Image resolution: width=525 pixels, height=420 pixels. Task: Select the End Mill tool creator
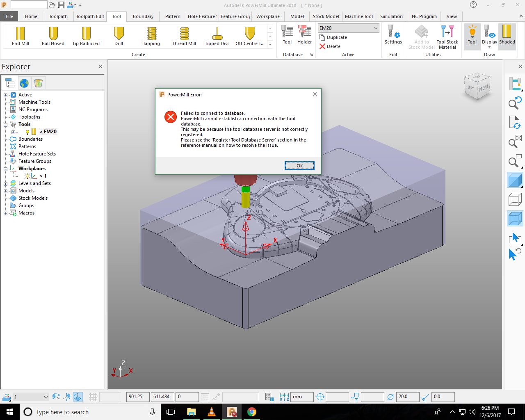click(x=20, y=36)
